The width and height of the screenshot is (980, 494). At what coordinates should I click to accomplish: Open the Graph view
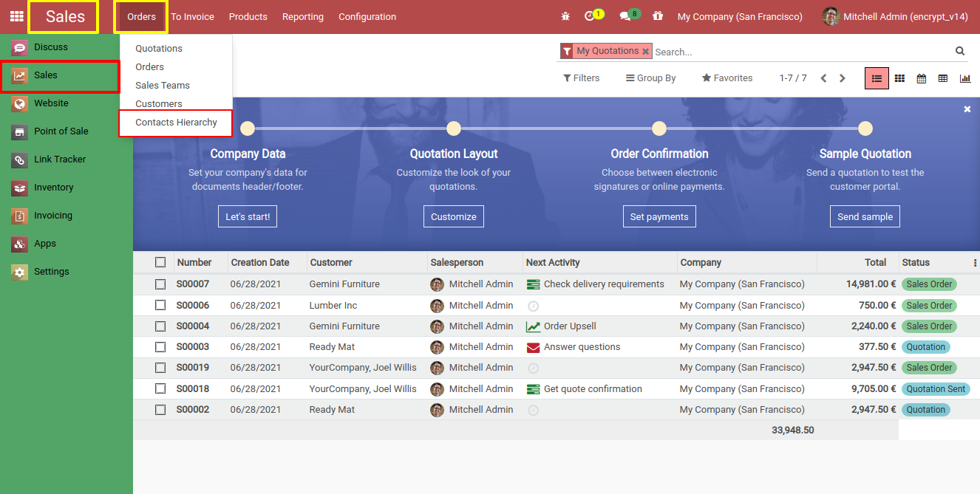coord(965,78)
